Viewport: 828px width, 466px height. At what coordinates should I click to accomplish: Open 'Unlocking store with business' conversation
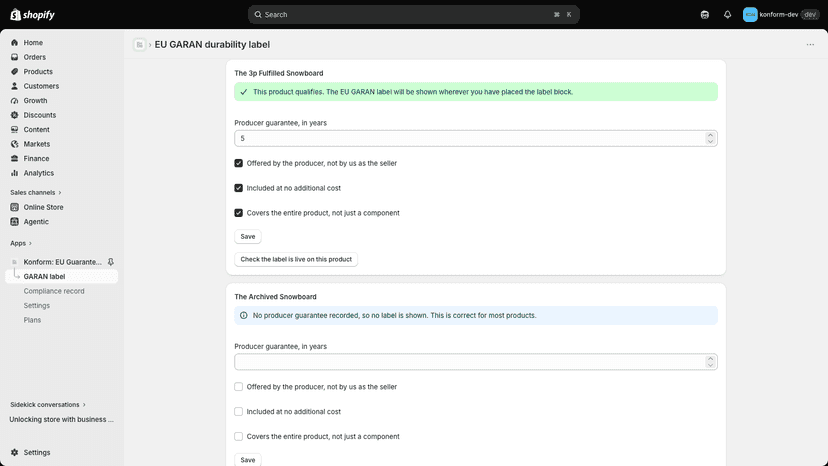click(x=61, y=420)
